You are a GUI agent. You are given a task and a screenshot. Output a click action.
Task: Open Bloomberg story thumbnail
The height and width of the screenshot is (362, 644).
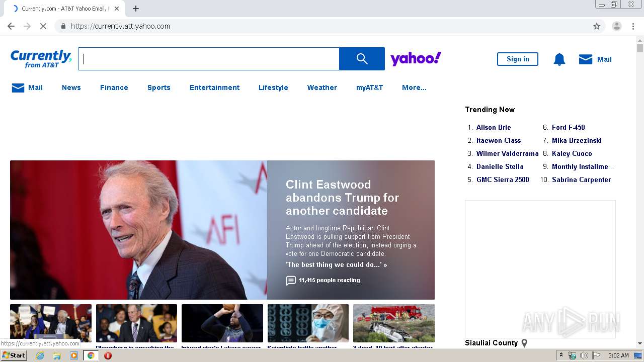136,323
